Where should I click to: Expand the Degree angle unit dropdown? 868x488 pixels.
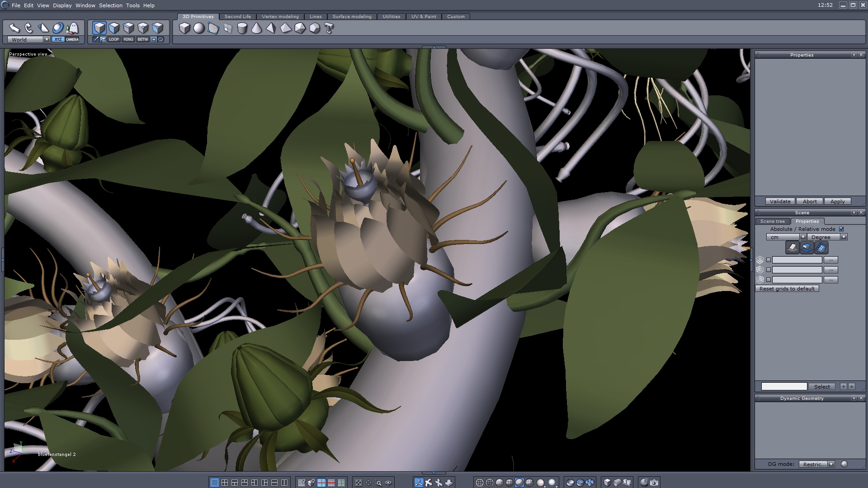pos(844,237)
